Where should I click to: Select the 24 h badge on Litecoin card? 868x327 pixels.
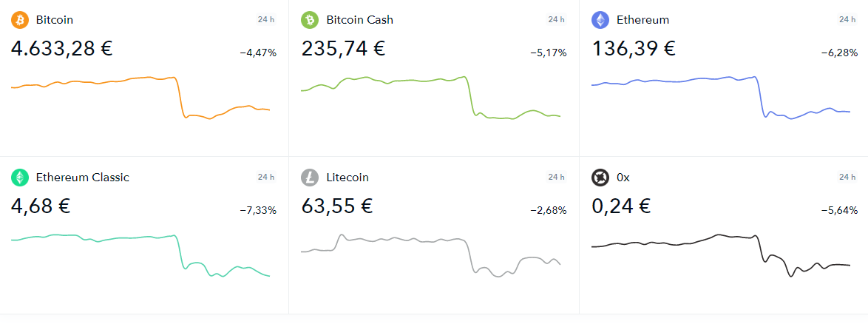pos(556,178)
